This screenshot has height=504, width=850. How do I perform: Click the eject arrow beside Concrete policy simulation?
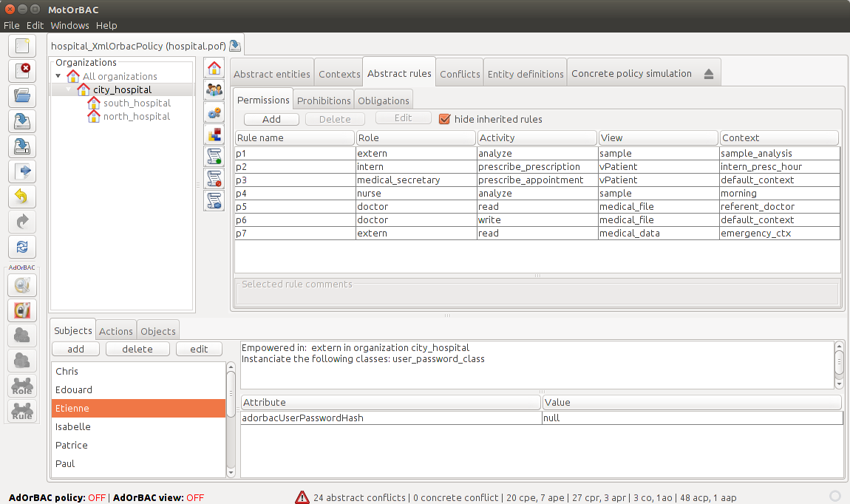coord(708,74)
